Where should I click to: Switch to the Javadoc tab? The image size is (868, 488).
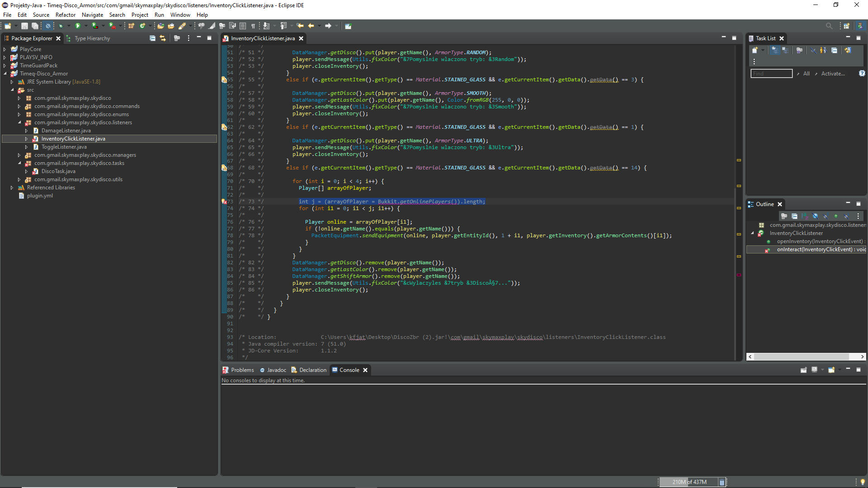(x=273, y=370)
